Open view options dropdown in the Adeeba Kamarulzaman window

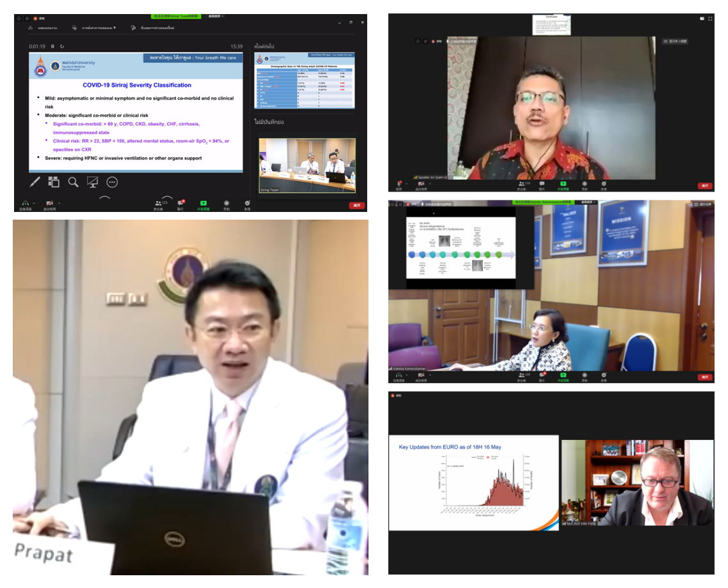(x=588, y=202)
